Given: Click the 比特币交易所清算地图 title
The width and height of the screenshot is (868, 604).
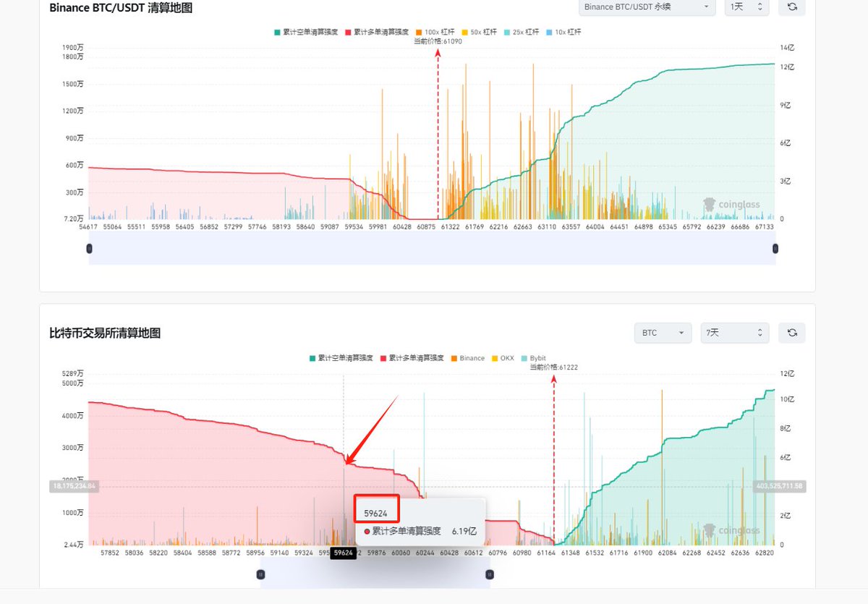Looking at the screenshot, I should (x=105, y=333).
